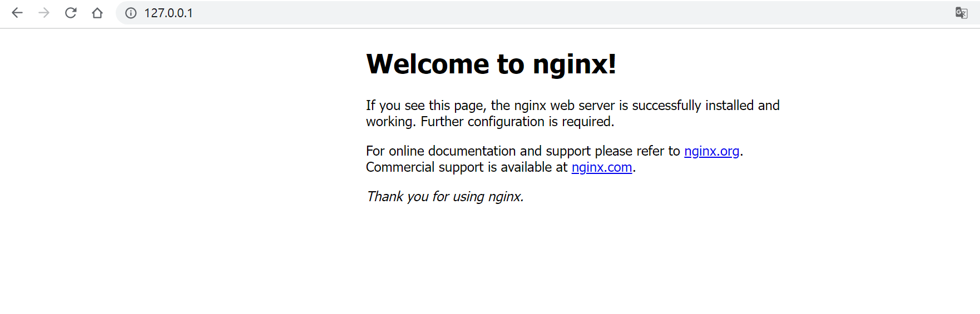Open the home page via the house icon

pos(97,13)
